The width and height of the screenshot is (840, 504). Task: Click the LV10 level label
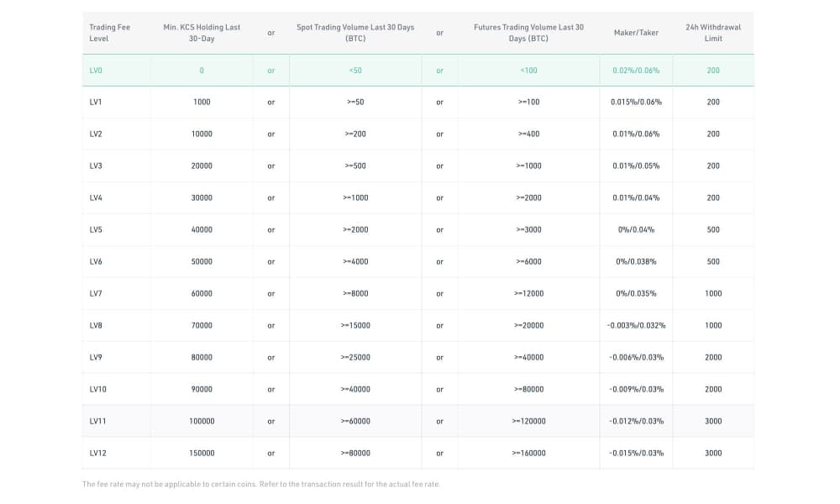[97, 389]
